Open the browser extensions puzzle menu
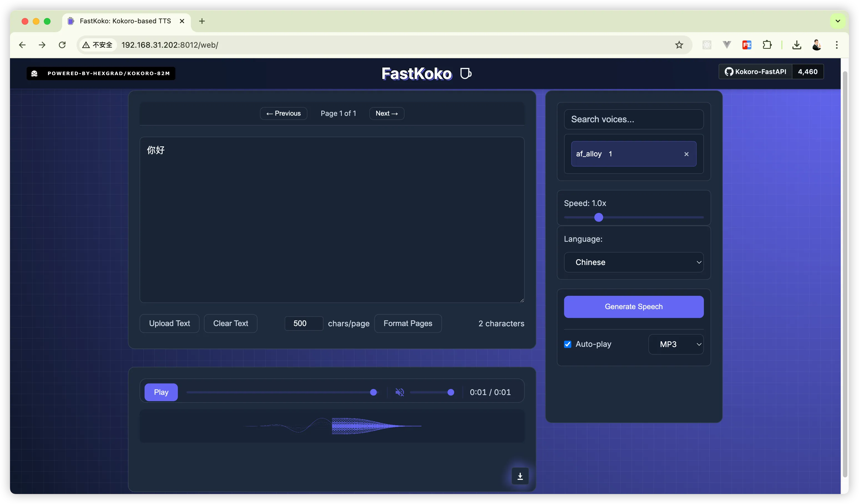 point(767,45)
